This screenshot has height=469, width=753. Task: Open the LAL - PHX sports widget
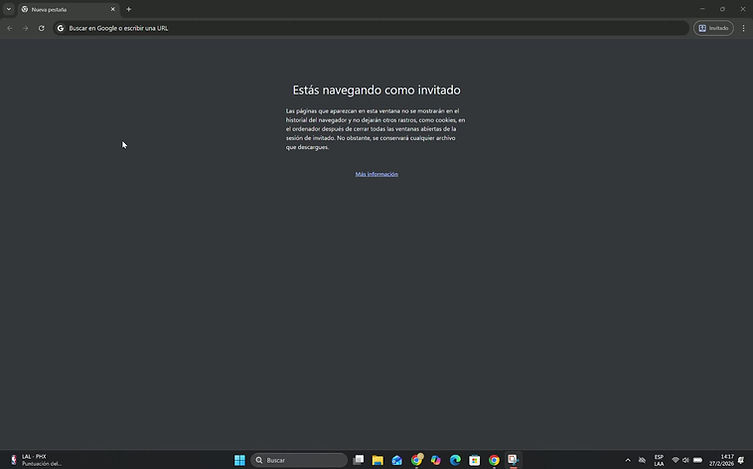tap(35, 460)
